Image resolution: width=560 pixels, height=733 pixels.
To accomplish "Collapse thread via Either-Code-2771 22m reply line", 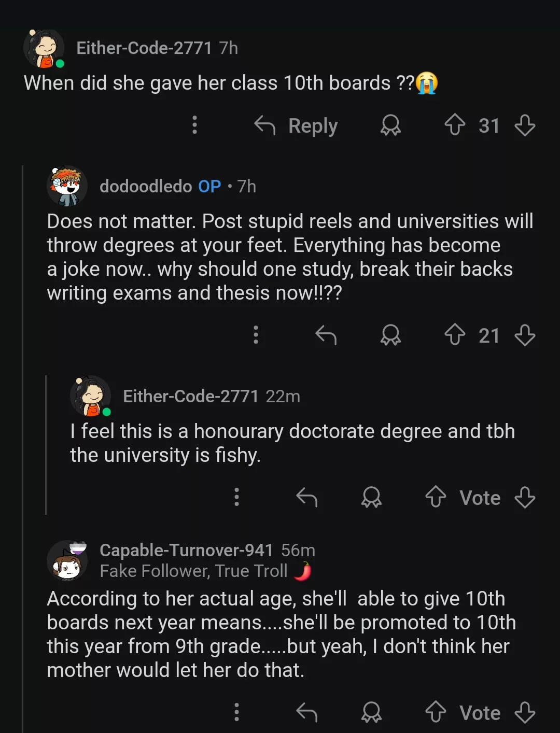I will (x=46, y=446).
